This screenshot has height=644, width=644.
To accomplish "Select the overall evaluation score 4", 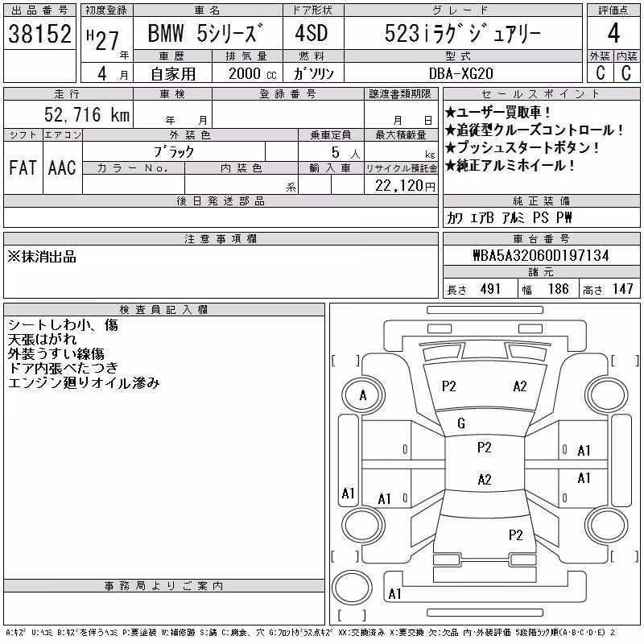I will (613, 33).
